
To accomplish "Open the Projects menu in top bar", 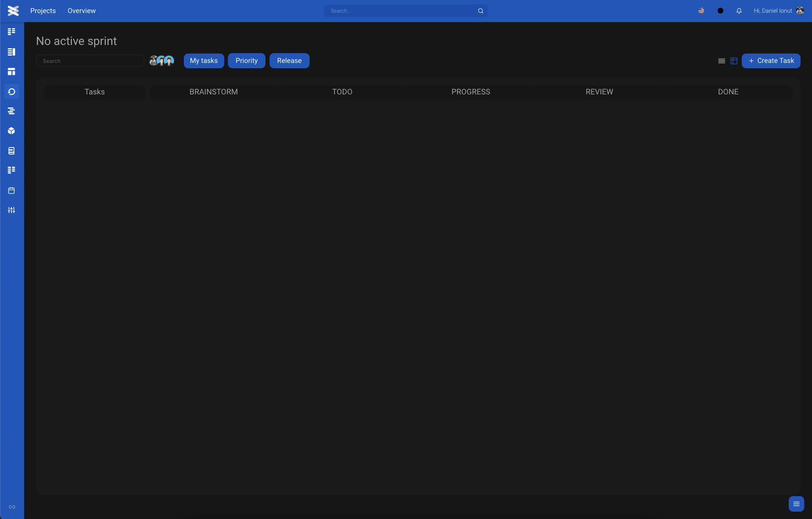I will click(43, 11).
